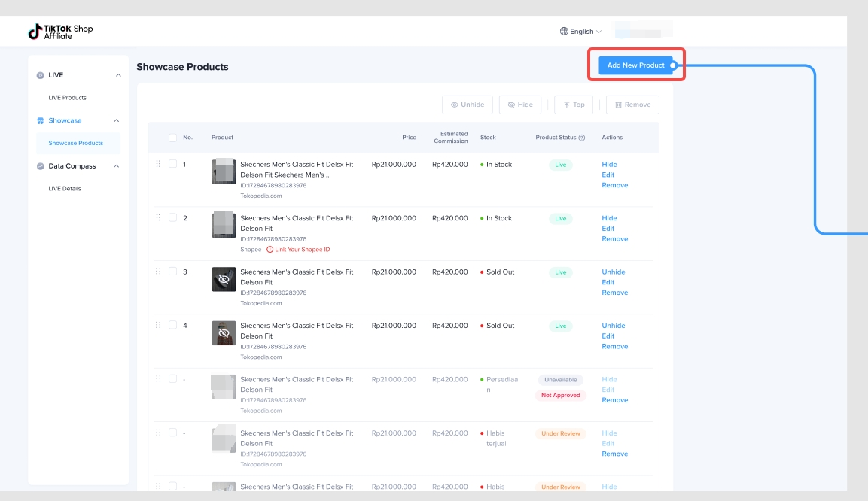Collapse the Data Compass section chevron
Image resolution: width=868 pixels, height=501 pixels.
[117, 166]
